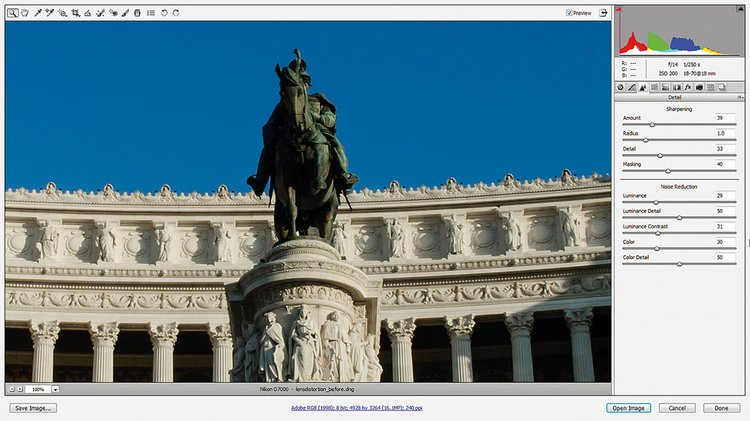Click the Luminance value field showing 29
750x421 pixels.
tap(725, 195)
